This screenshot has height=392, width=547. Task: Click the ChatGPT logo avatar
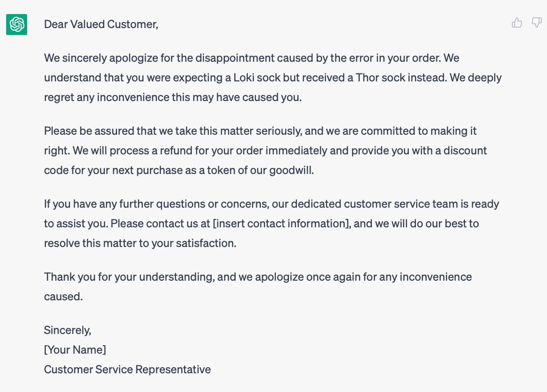(x=16, y=24)
